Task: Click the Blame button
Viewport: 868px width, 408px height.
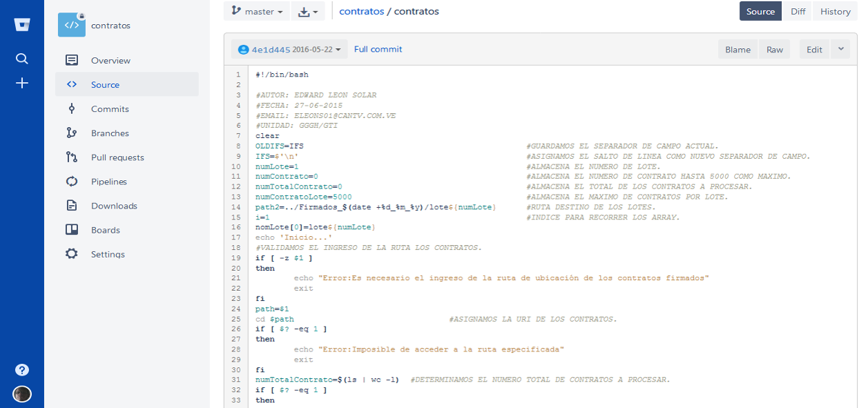Action: [x=737, y=50]
